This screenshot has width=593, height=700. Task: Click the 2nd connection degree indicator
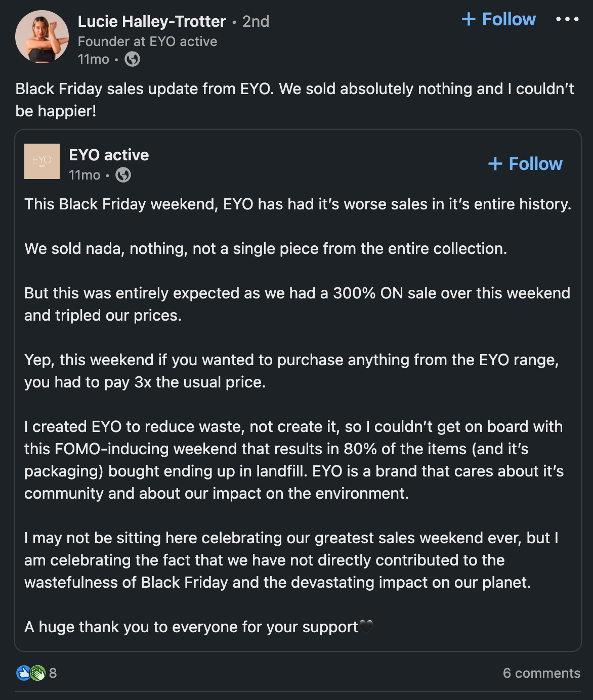[256, 21]
